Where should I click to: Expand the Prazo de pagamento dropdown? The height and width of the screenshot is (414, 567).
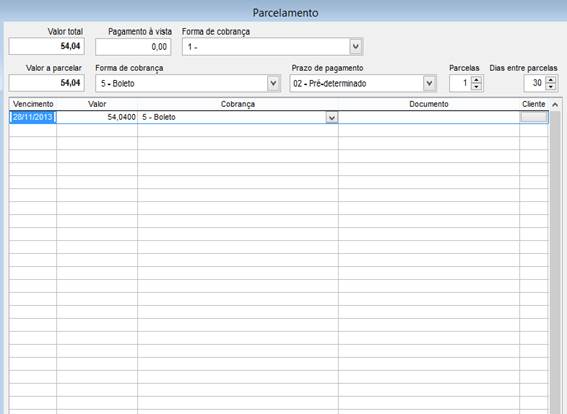point(429,84)
